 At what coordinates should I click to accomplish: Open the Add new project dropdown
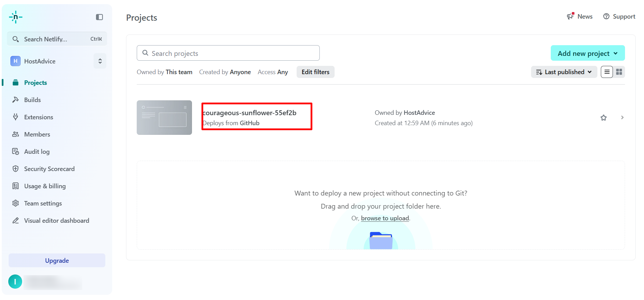coord(588,53)
